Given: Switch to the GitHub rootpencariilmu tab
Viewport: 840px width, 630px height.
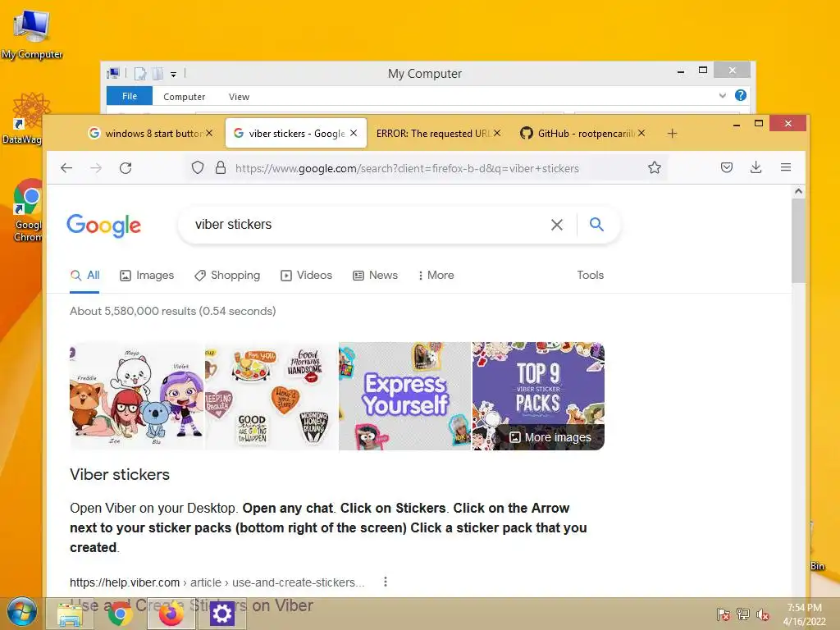Looking at the screenshot, I should 583,134.
